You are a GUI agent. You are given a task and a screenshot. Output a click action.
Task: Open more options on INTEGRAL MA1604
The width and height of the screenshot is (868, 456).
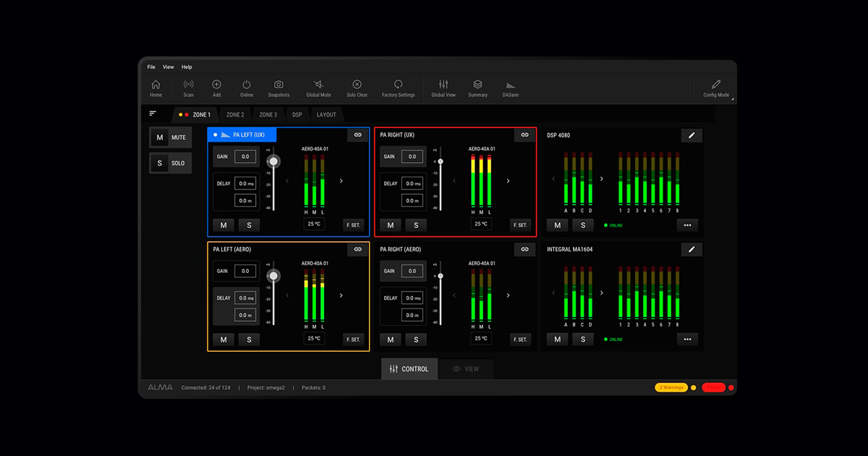(x=688, y=339)
